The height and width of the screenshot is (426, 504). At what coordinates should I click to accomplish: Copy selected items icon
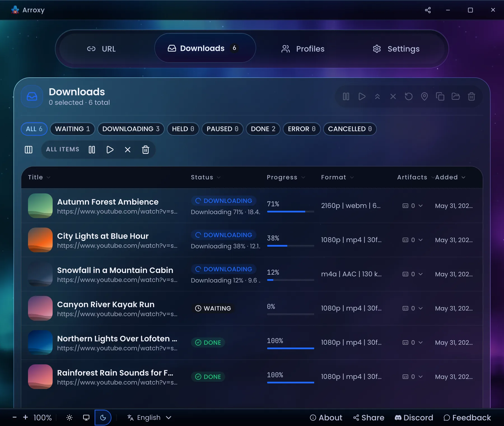(440, 97)
